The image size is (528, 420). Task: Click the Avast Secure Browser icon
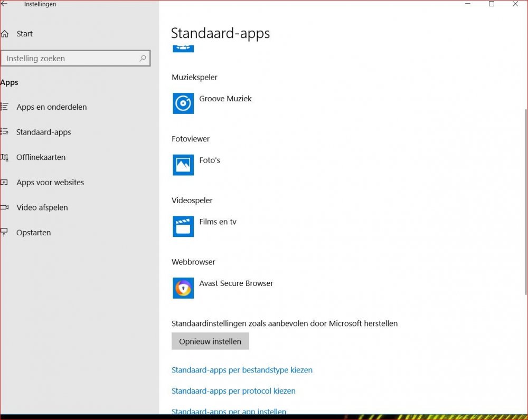tap(183, 288)
